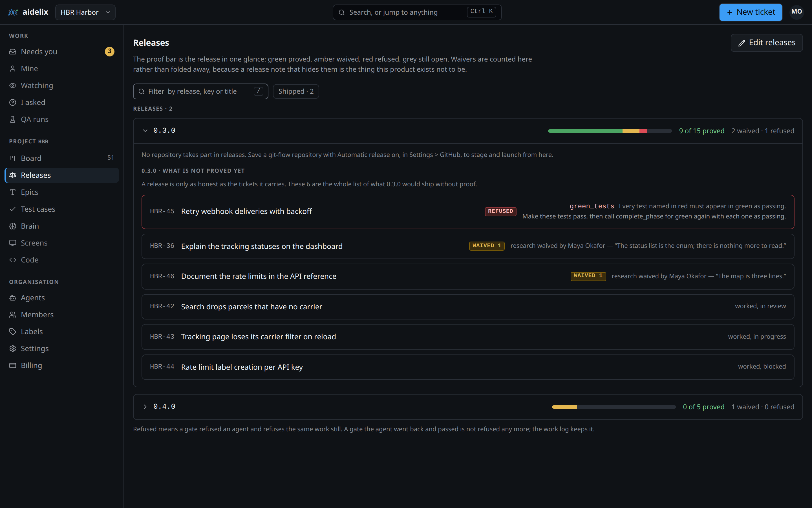Open Test cases check icon

[13, 209]
